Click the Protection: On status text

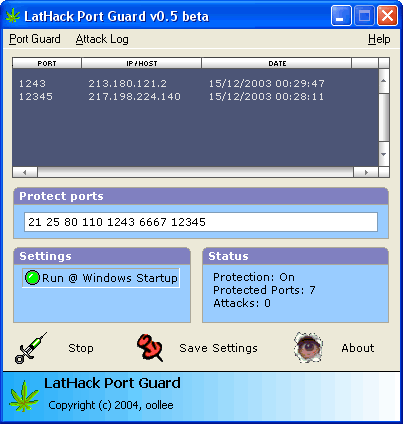(x=254, y=277)
